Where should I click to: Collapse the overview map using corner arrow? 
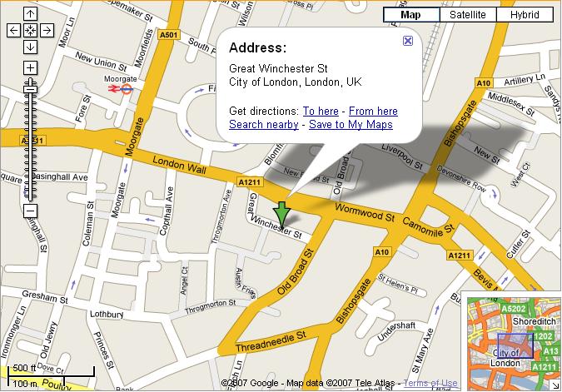point(555,385)
